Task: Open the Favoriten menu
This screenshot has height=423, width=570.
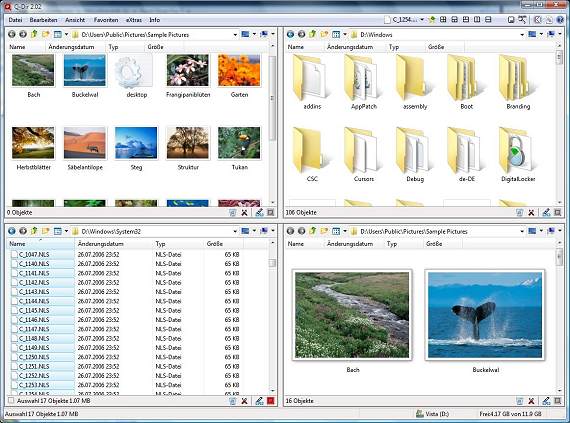Action: [106, 20]
